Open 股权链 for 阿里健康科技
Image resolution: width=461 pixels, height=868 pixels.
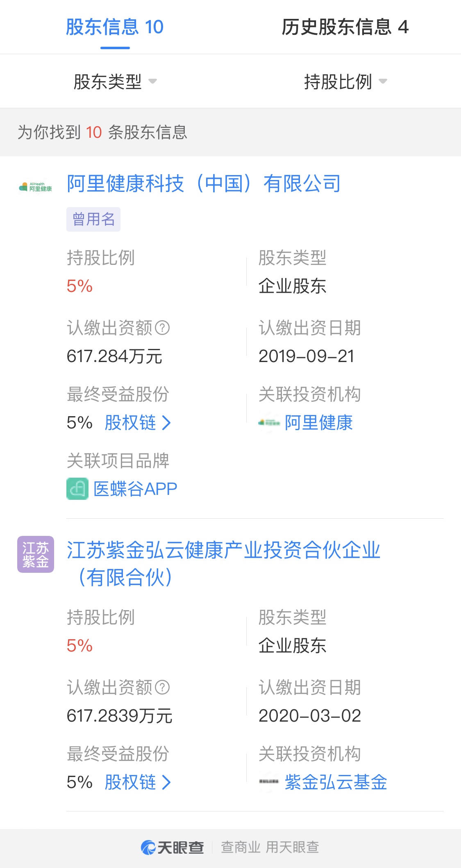point(138,423)
